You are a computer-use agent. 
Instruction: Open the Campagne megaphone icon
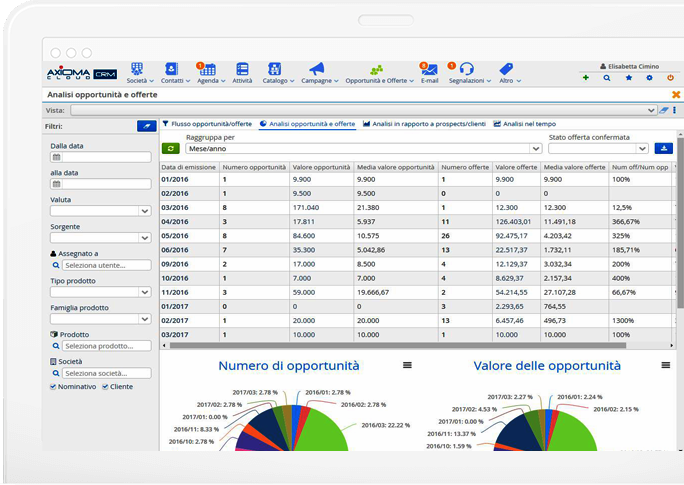[x=316, y=69]
